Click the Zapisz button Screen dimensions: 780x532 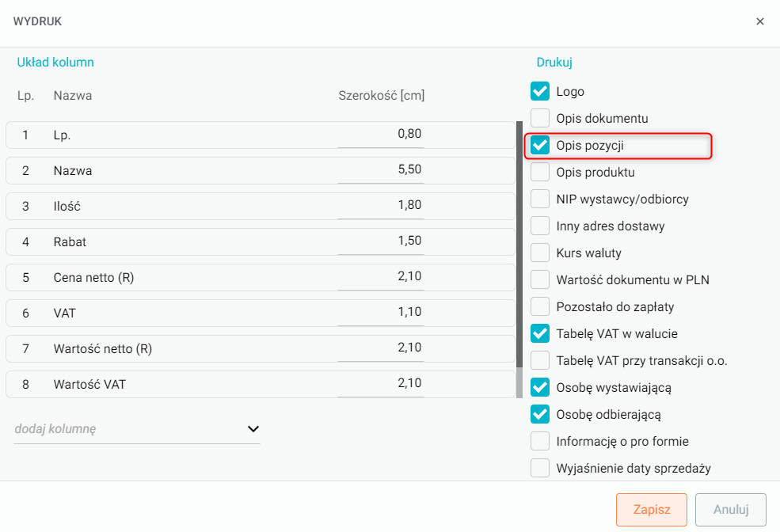pyautogui.click(x=652, y=510)
